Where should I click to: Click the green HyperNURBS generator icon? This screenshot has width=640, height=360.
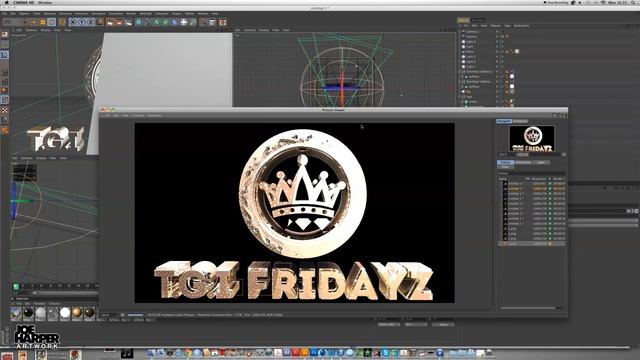point(156,22)
